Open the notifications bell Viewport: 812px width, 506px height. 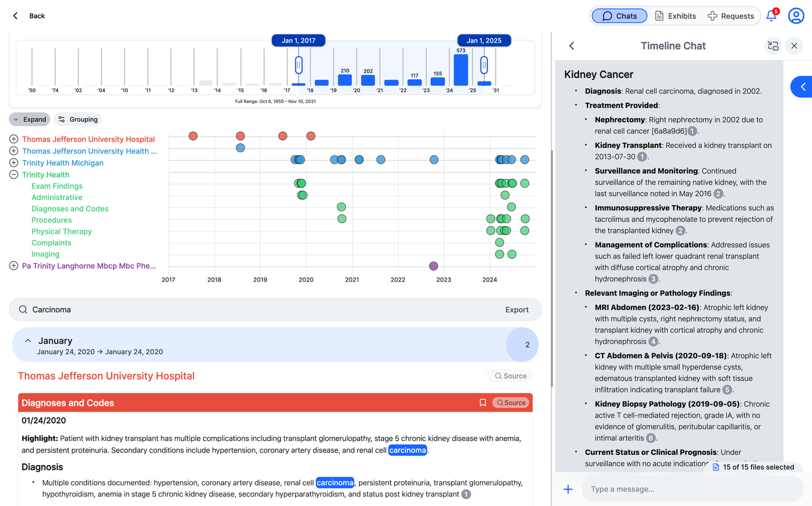tap(772, 16)
